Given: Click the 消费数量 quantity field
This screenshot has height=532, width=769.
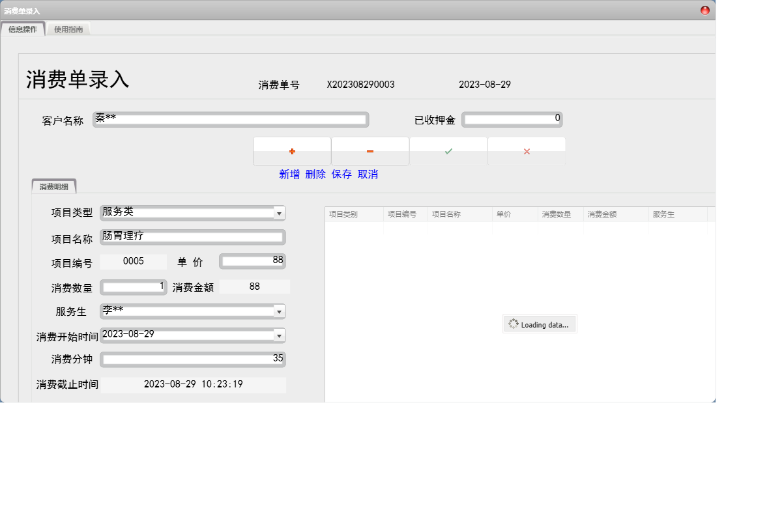Looking at the screenshot, I should tap(134, 287).
